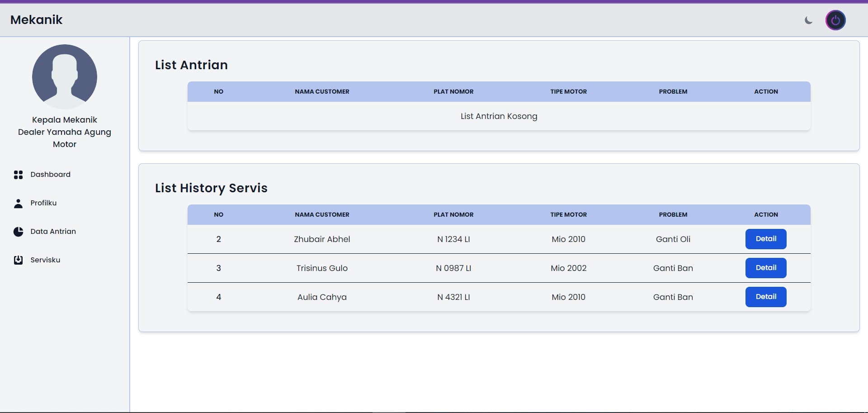Click the Mekanik app title
Viewport: 868px width, 413px height.
(36, 20)
